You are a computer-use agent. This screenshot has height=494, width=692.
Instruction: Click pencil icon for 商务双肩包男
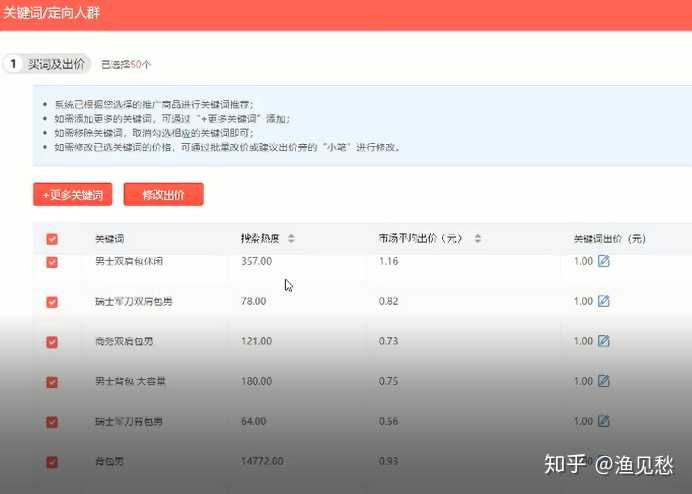coord(603,341)
